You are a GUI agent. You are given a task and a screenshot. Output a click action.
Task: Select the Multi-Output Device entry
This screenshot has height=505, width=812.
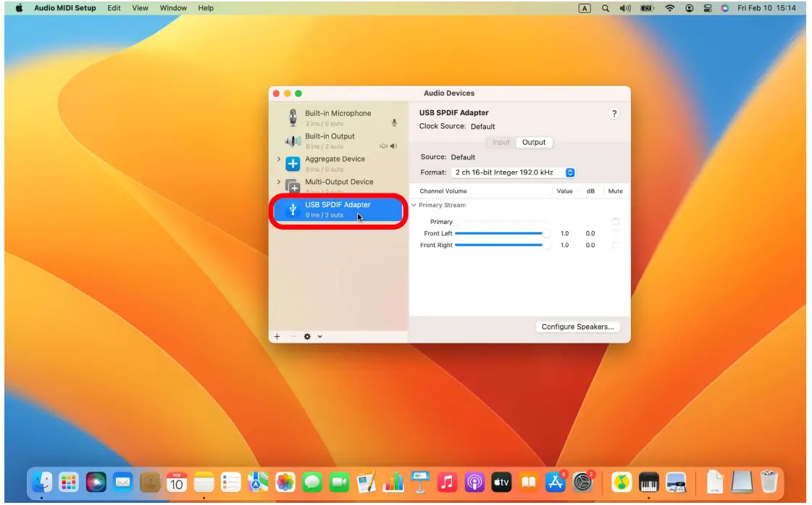tap(338, 185)
